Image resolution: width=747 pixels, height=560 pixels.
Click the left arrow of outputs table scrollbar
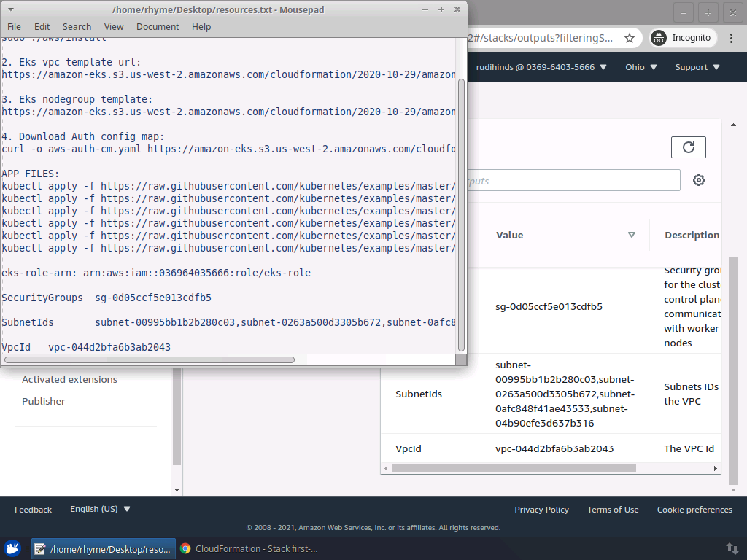click(386, 469)
